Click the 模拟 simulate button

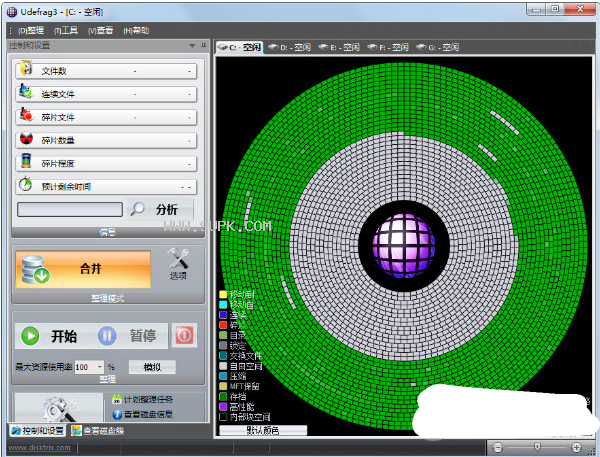152,367
